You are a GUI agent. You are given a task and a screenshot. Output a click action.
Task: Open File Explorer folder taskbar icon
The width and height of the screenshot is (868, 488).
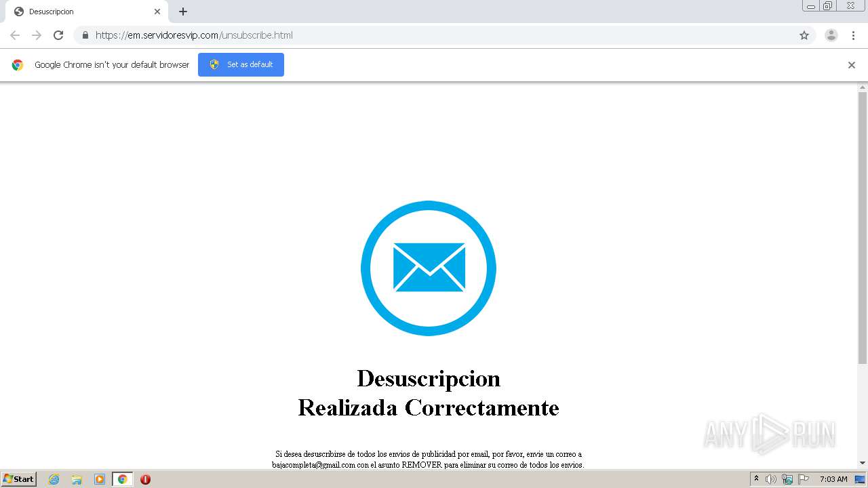point(77,479)
